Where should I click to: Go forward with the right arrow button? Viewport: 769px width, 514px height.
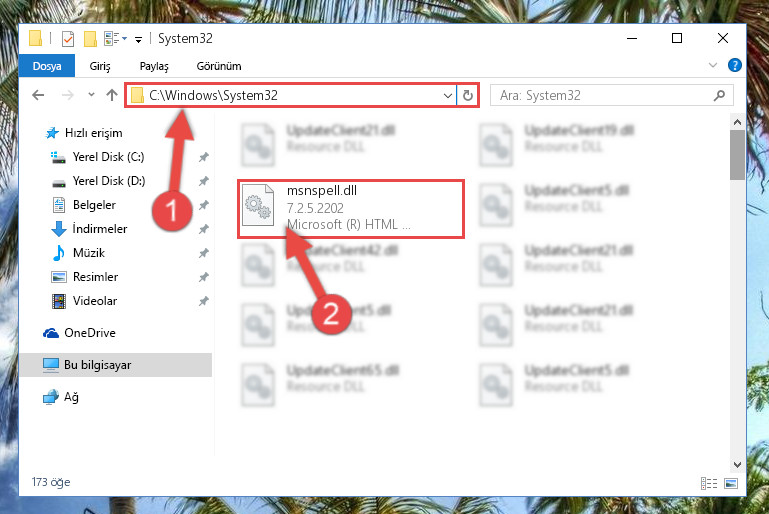coord(67,95)
